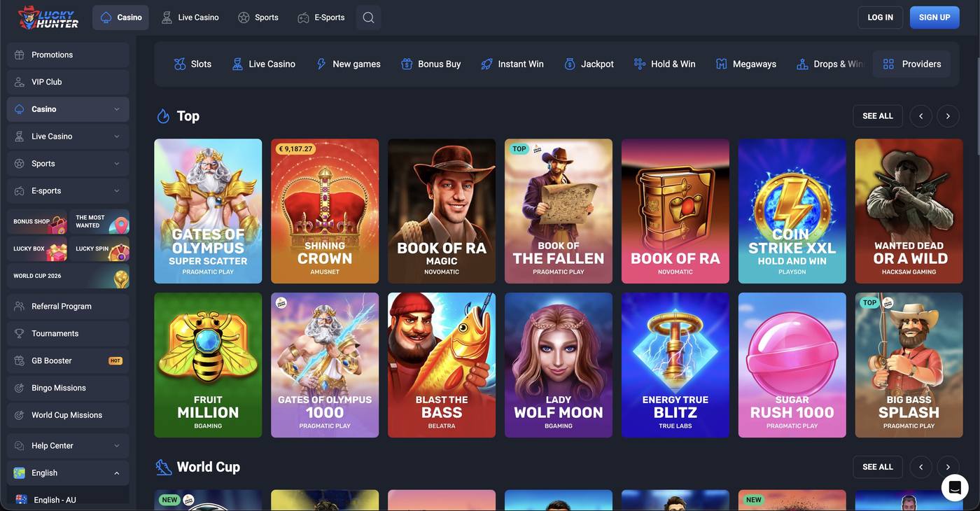The height and width of the screenshot is (511, 980).
Task: Open the Fruit Million game
Action: [208, 365]
